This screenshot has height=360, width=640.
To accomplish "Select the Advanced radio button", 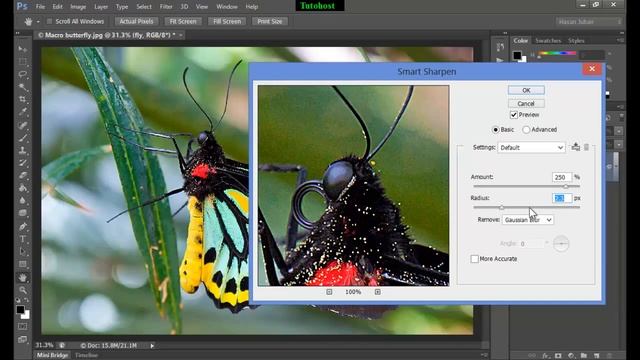I will pyautogui.click(x=526, y=129).
